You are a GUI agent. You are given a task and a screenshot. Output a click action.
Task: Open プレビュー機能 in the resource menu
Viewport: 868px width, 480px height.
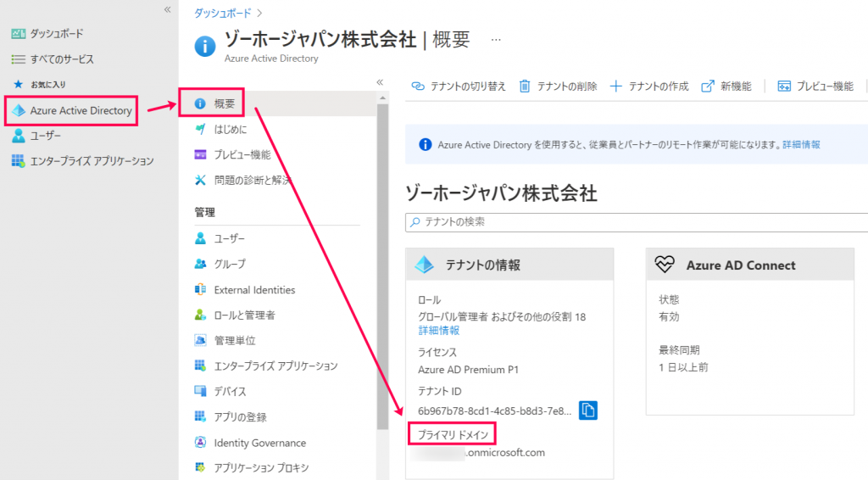point(242,155)
